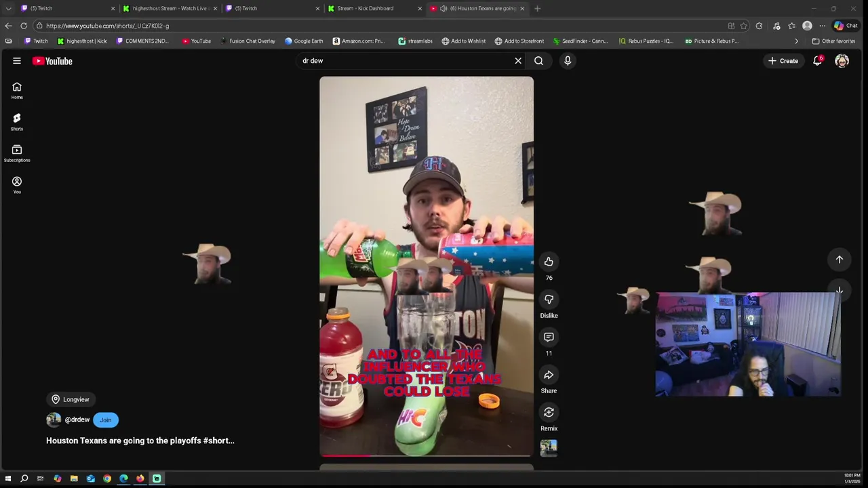Open Firefox from taskbar
The width and height of the screenshot is (868, 488).
pos(140,479)
